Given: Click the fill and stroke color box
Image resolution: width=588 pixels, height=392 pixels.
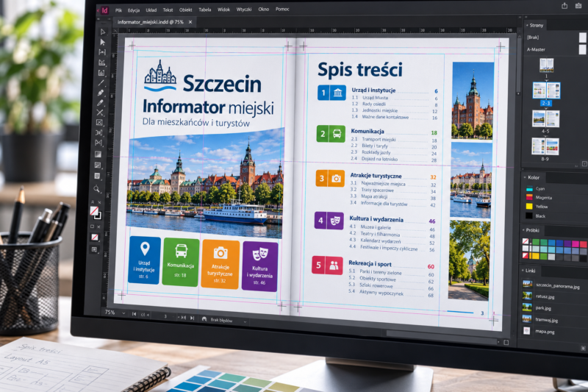Looking at the screenshot, I should tap(96, 213).
